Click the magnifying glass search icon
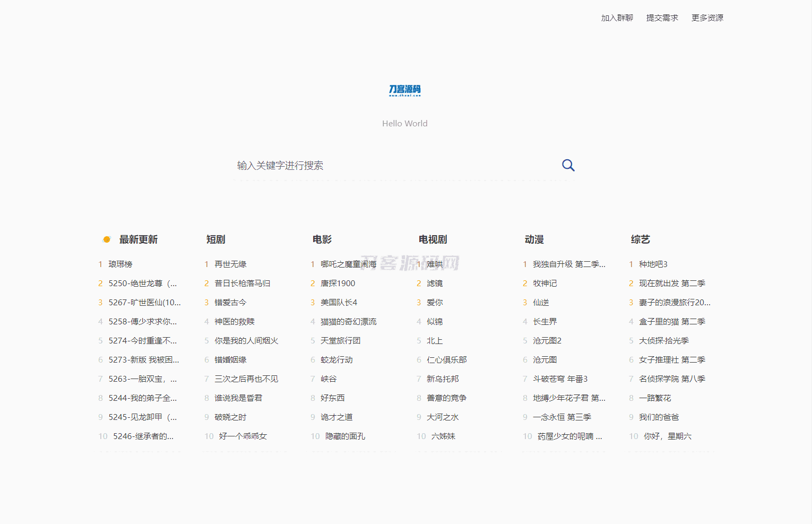 568,165
